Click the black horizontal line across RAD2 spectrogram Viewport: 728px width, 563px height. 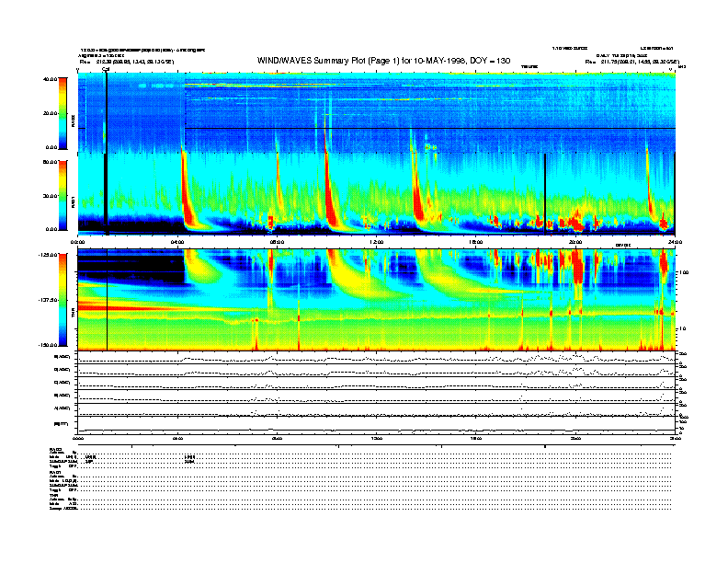(430, 128)
